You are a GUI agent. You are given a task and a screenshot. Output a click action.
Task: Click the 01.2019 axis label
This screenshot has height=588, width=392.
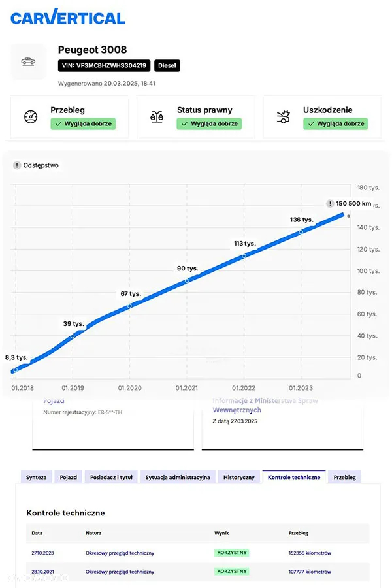pyautogui.click(x=73, y=388)
